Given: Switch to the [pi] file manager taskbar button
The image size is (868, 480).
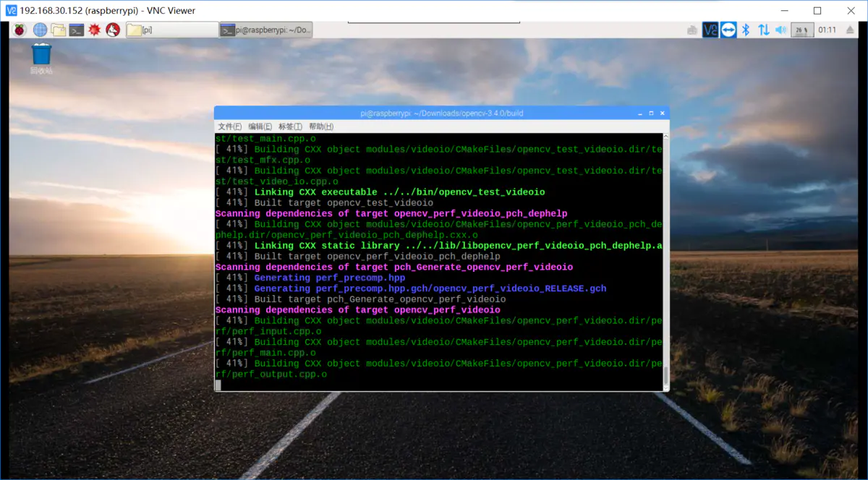Looking at the screenshot, I should 171,30.
